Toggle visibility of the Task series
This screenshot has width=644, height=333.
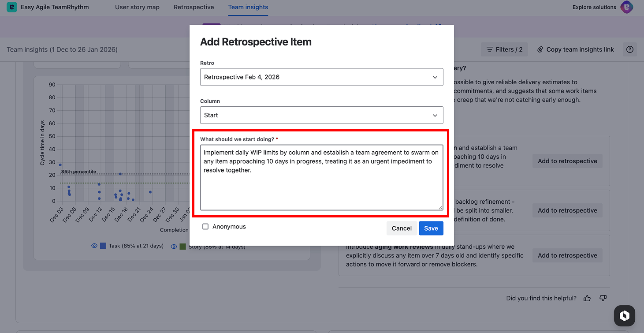(94, 246)
